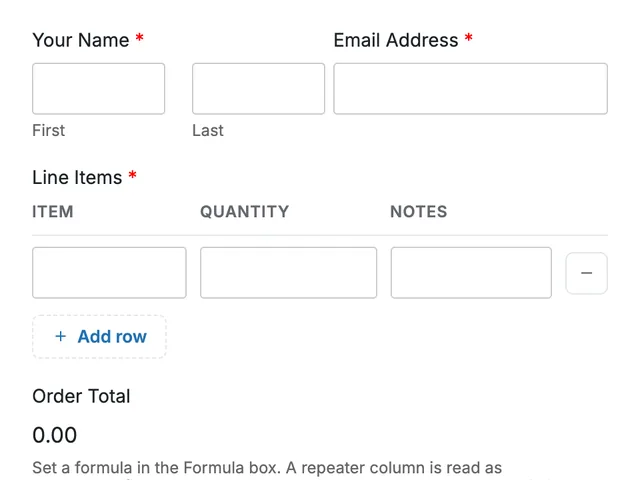This screenshot has height=480, width=640.
Task: Click the Order Total label
Action: [x=81, y=396]
